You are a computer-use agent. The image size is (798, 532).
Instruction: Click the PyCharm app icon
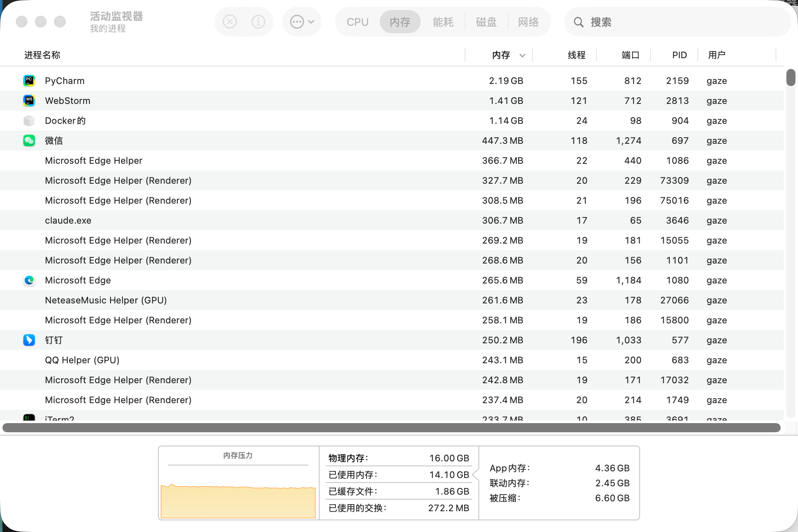click(x=29, y=81)
